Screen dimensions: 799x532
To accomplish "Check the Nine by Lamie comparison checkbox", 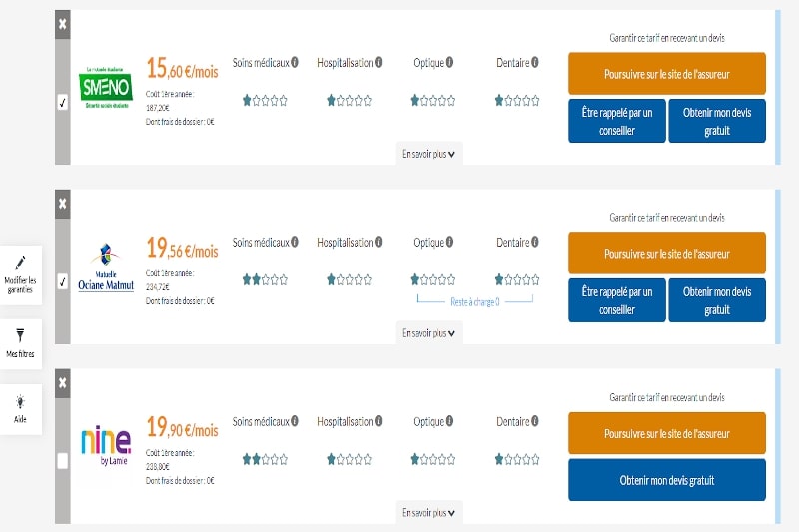I will point(63,461).
